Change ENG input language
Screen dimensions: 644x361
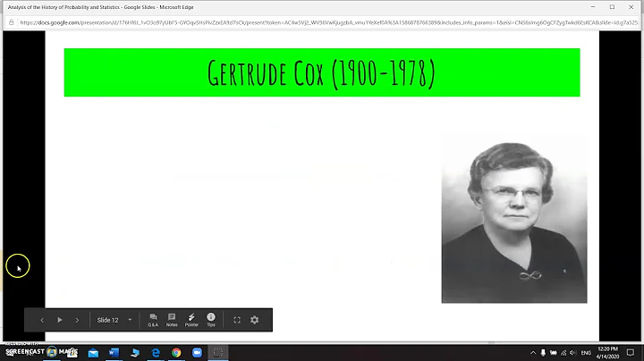(x=586, y=353)
